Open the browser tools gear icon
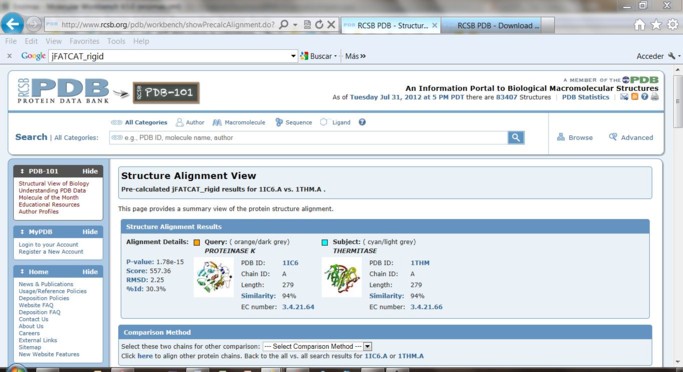This screenshot has width=683, height=372. tap(673, 25)
